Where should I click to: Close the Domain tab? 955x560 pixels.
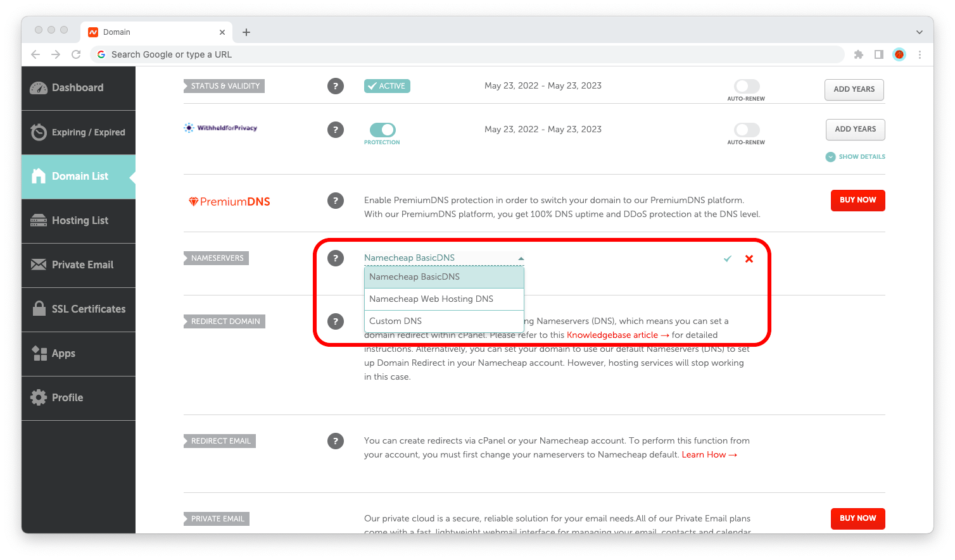(222, 32)
